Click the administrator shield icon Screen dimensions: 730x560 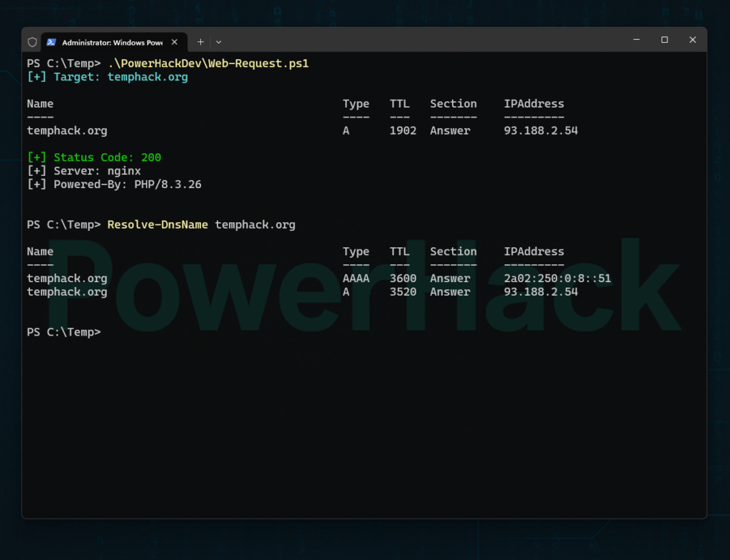pyautogui.click(x=32, y=42)
